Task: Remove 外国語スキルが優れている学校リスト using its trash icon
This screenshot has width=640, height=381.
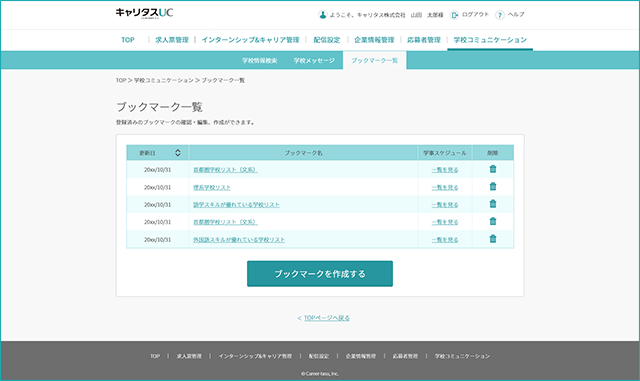Action: point(493,239)
